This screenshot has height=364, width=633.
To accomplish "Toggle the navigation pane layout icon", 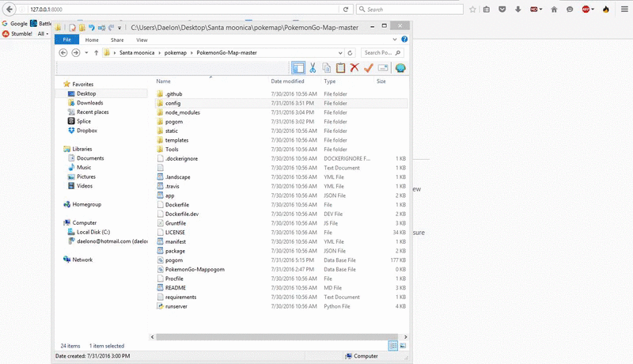I will (298, 68).
